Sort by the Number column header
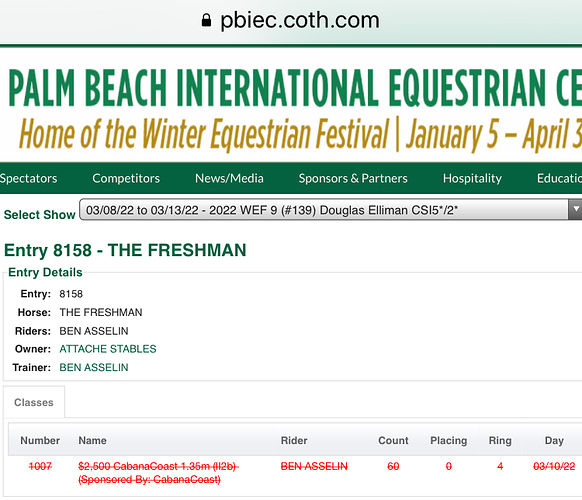 (40, 441)
